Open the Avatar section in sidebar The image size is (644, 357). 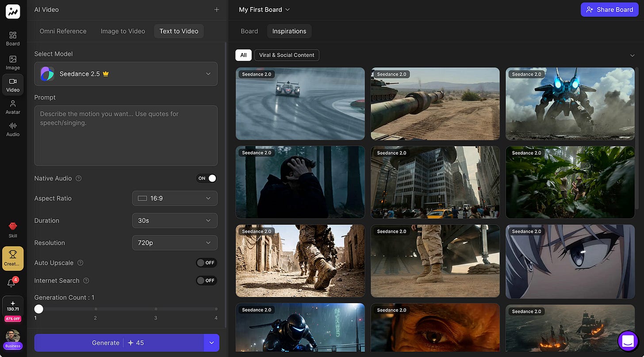pos(13,107)
